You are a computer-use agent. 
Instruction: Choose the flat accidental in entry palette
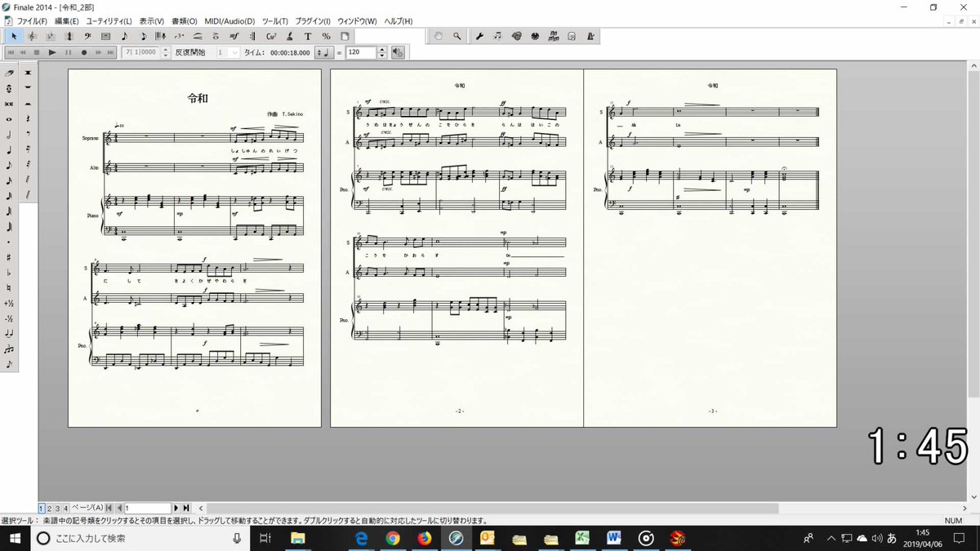point(9,272)
